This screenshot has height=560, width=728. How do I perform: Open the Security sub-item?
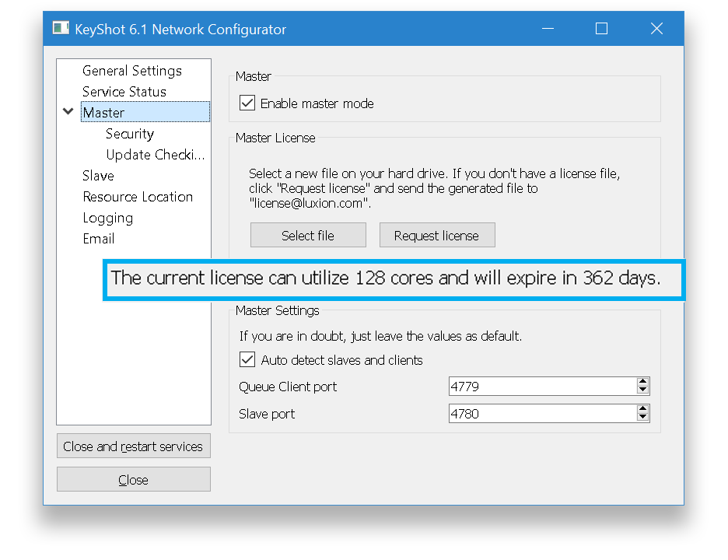[130, 134]
